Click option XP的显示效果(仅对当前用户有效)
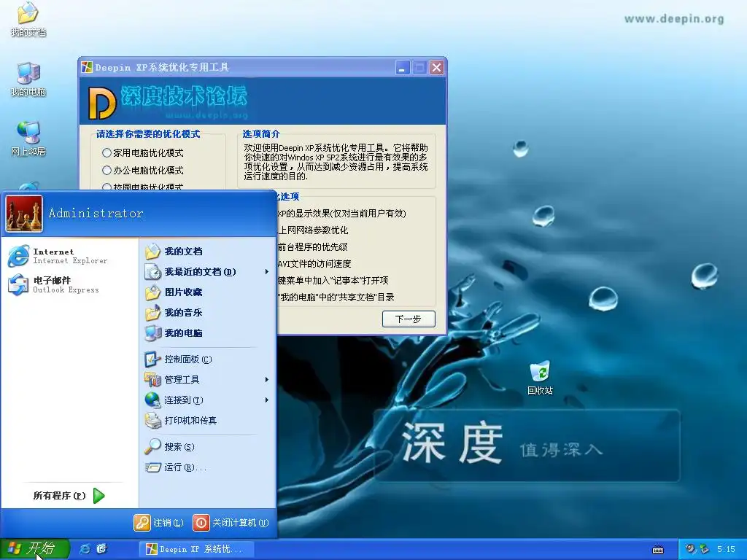 [x=341, y=214]
